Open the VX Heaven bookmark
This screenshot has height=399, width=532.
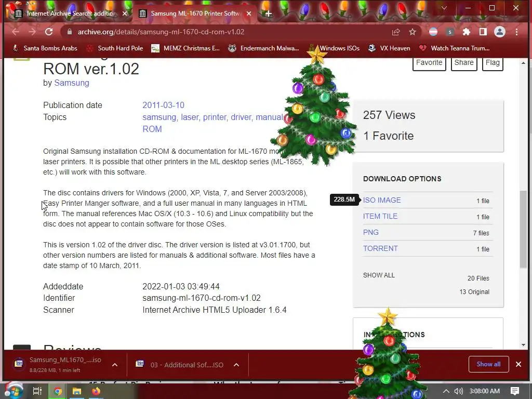click(390, 48)
